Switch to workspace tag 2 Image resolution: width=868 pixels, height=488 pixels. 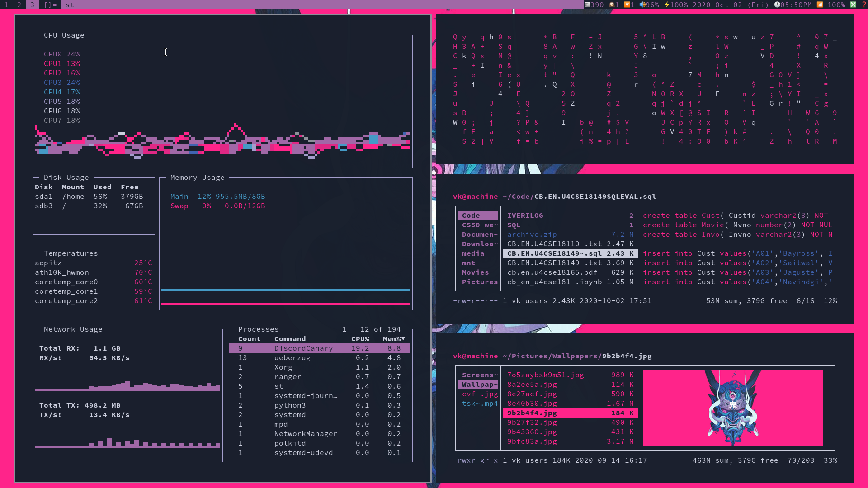click(x=19, y=5)
